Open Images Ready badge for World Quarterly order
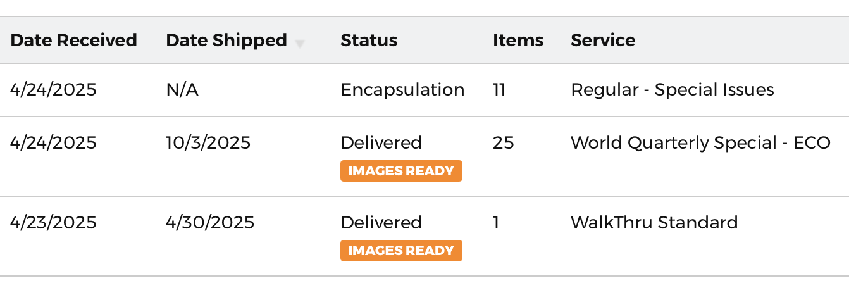Image resolution: width=868 pixels, height=281 pixels. coord(401,171)
